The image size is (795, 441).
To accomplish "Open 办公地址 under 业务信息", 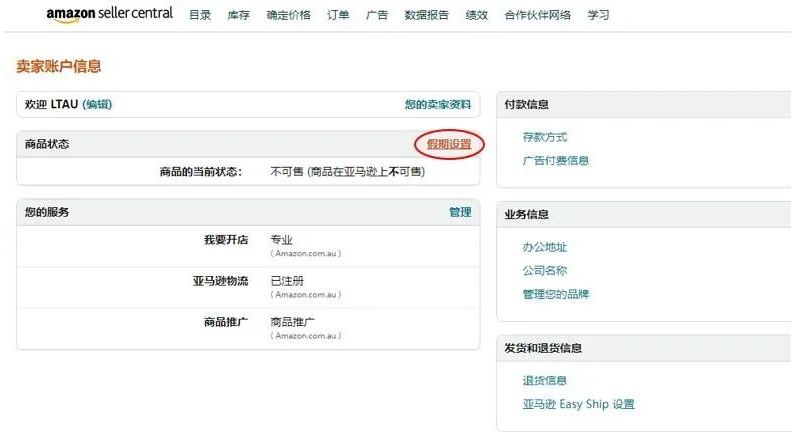I will [x=545, y=247].
